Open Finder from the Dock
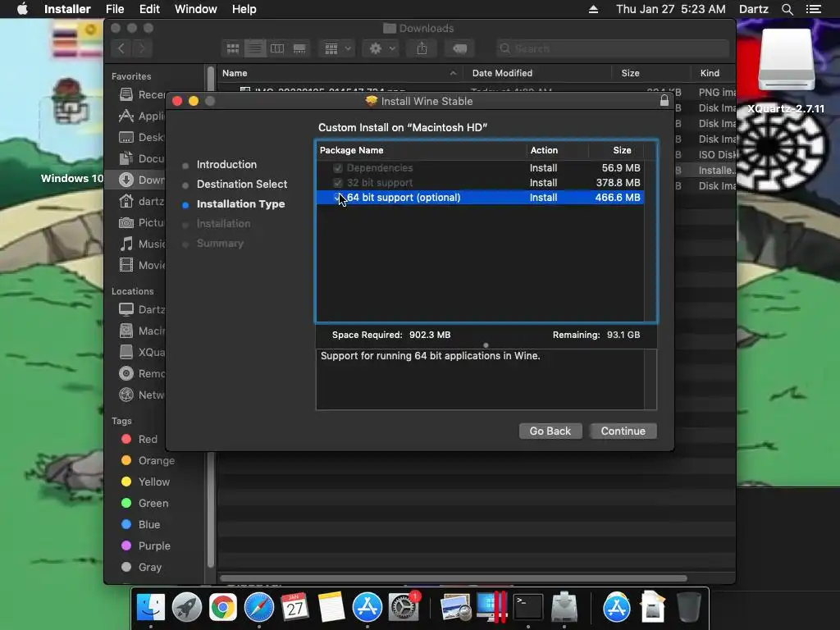 (151, 608)
